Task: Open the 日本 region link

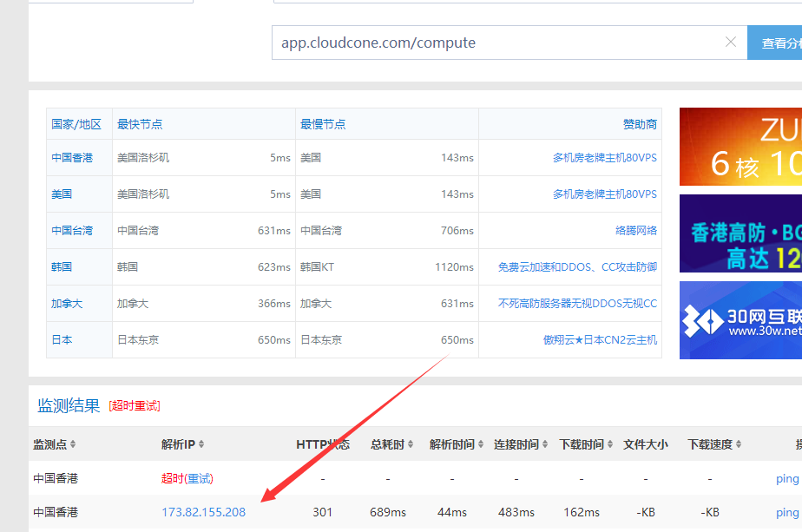Action: 62,339
